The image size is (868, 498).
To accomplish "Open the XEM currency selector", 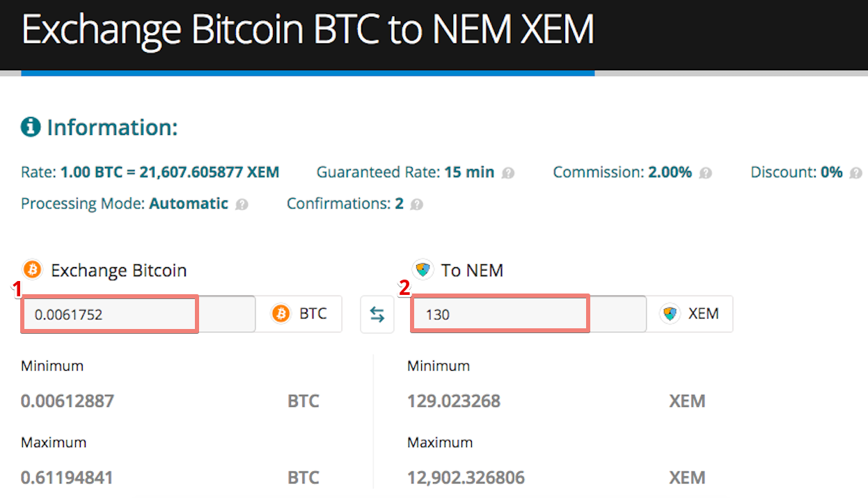I will tap(689, 314).
